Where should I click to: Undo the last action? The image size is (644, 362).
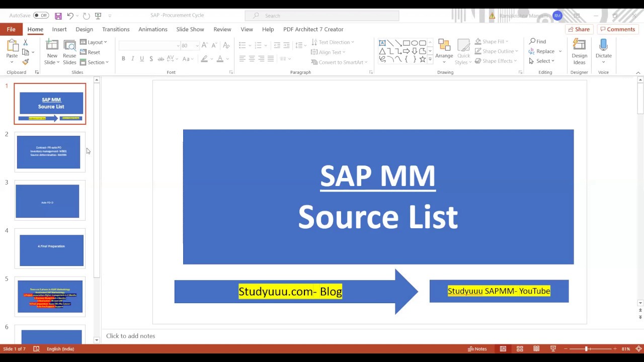pos(70,16)
